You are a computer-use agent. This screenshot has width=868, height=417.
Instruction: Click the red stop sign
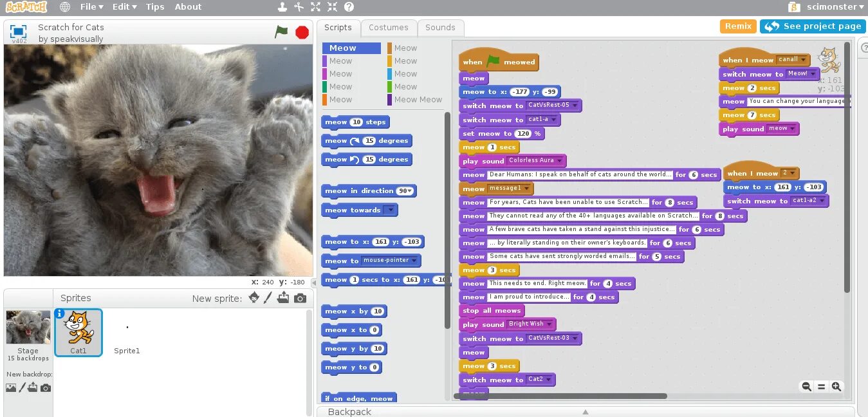tap(302, 32)
